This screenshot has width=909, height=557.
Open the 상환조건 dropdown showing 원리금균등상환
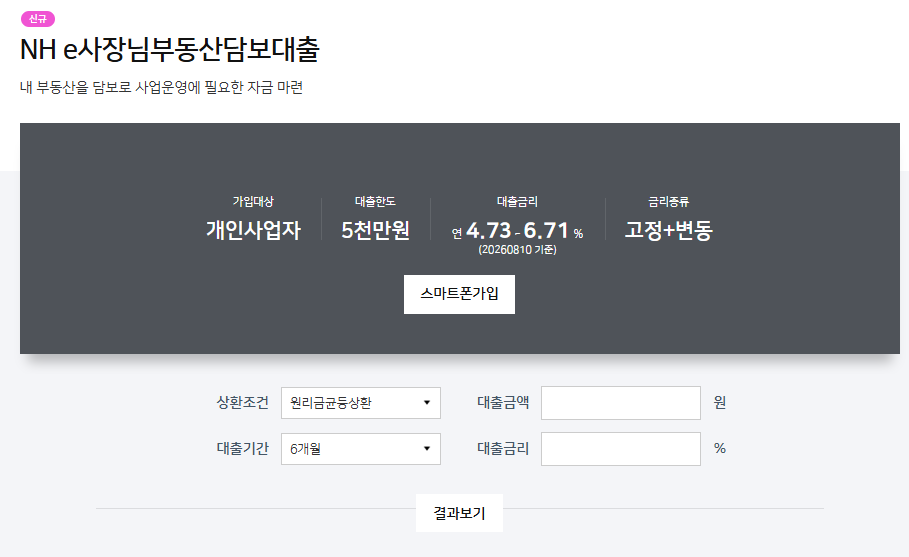click(x=361, y=403)
